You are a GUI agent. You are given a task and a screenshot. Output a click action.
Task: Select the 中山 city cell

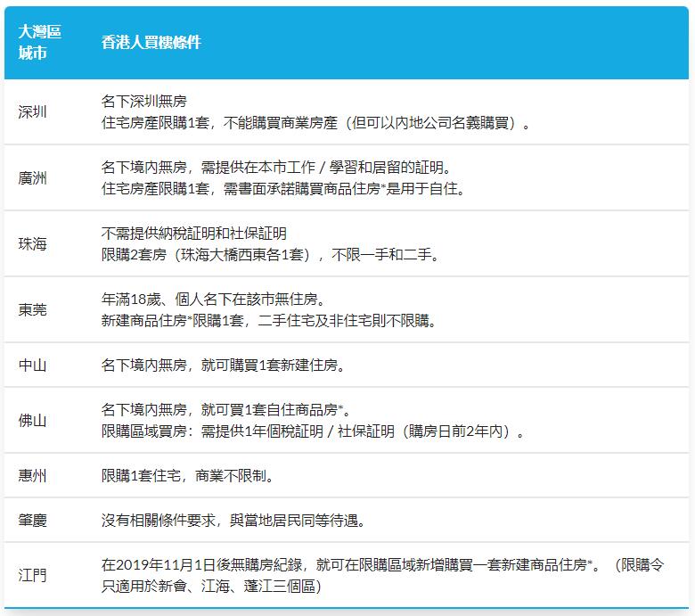[32, 365]
